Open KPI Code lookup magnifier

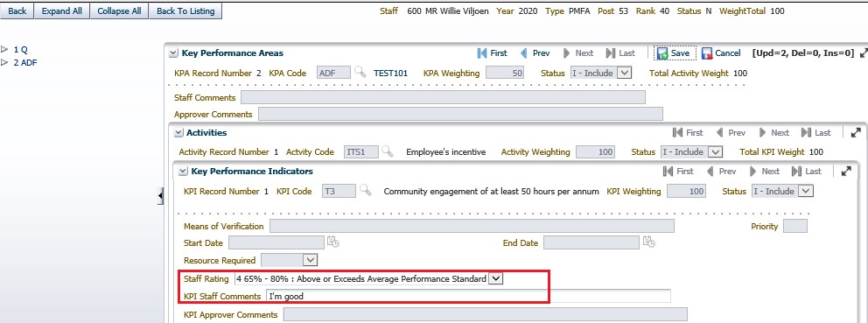click(x=366, y=191)
